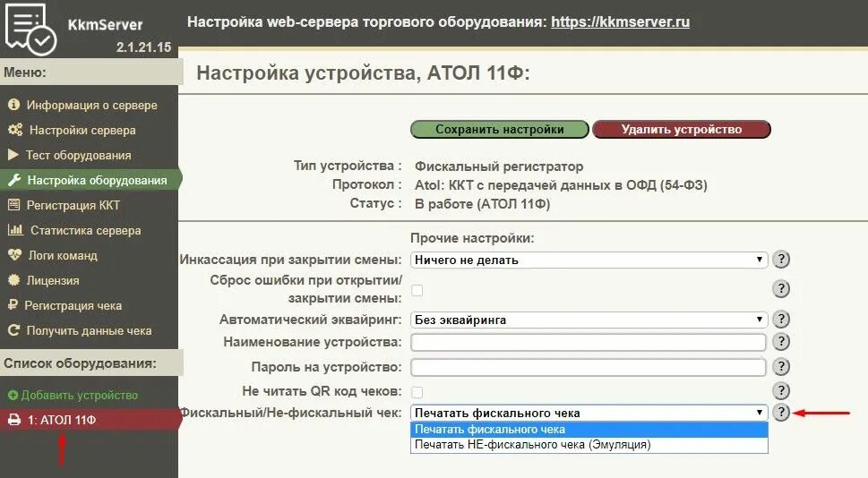Open help for Наименование устройства
The height and width of the screenshot is (478, 868).
780,342
